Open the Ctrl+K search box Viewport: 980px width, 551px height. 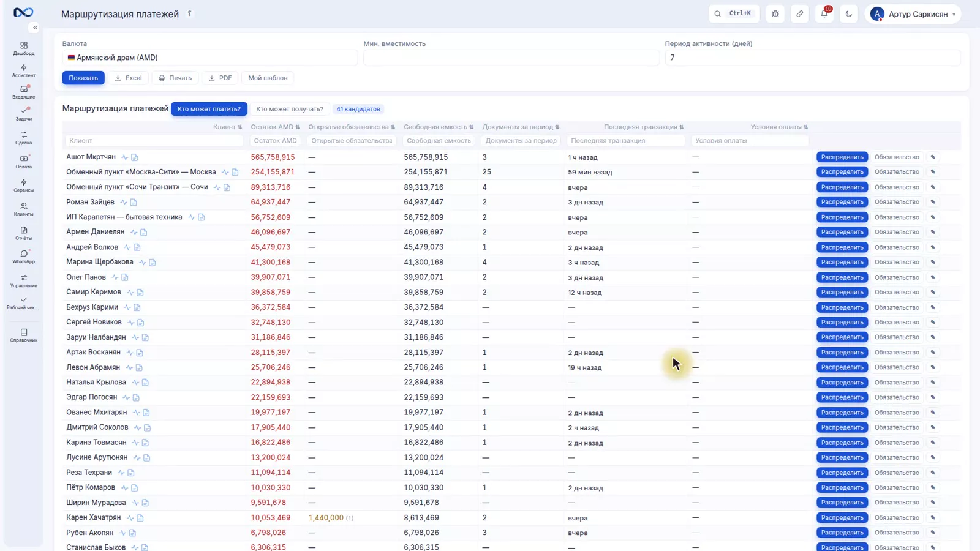734,13
